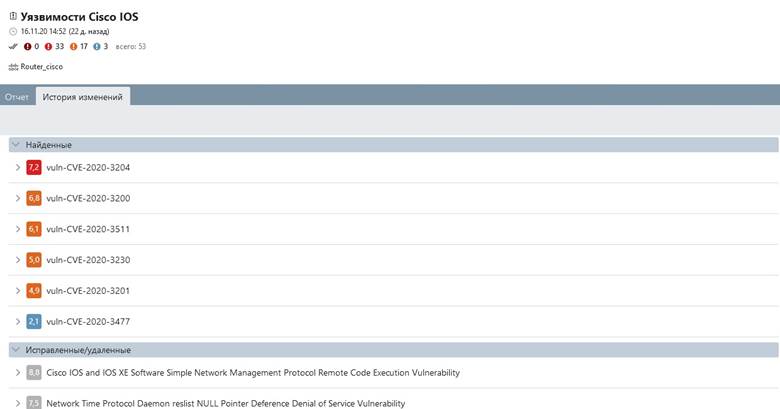Viewport: 780px width, 409px height.
Task: Switch to the Отчет tab
Action: pos(17,97)
